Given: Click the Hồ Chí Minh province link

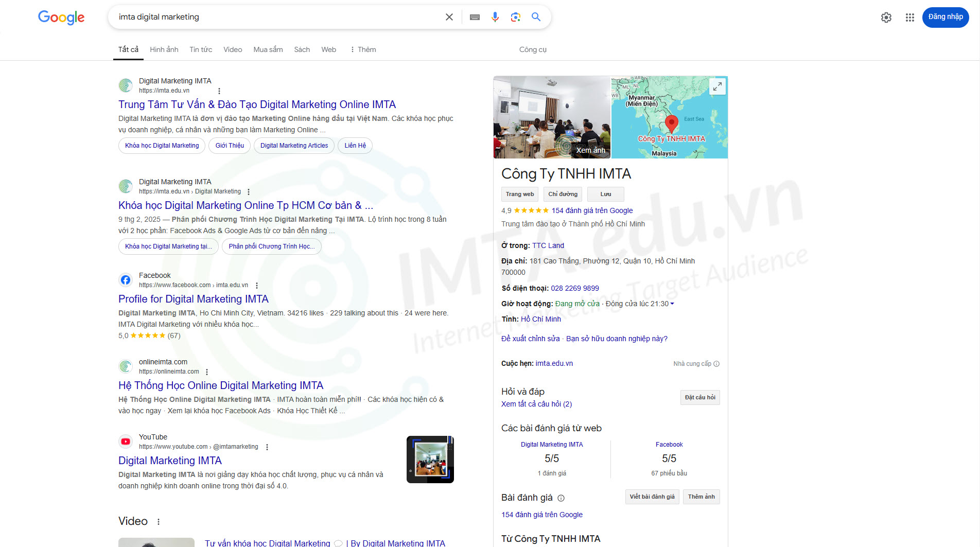Looking at the screenshot, I should point(541,319).
